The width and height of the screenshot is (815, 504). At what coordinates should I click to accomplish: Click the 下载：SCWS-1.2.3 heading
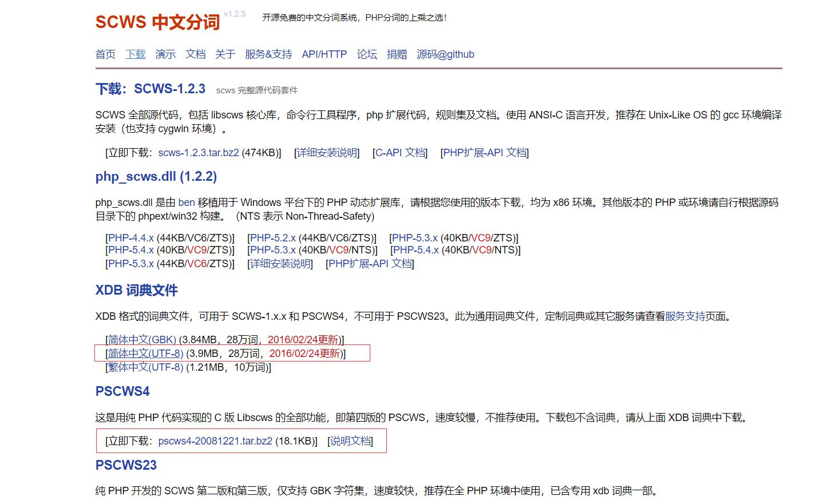(x=151, y=89)
